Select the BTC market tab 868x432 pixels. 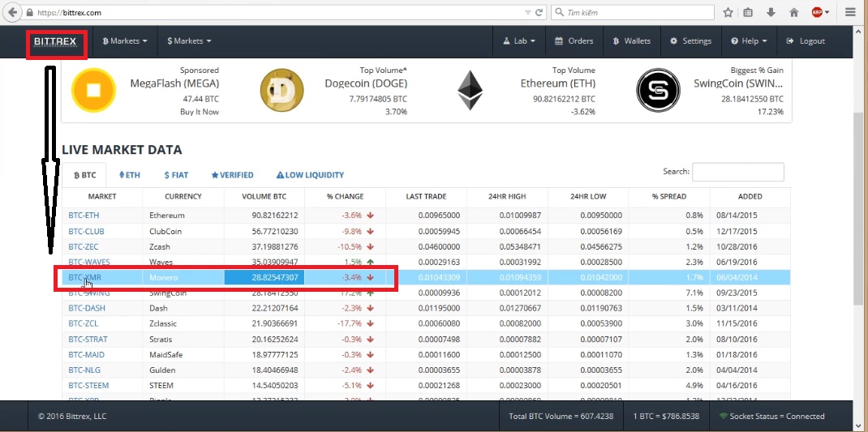coord(84,175)
